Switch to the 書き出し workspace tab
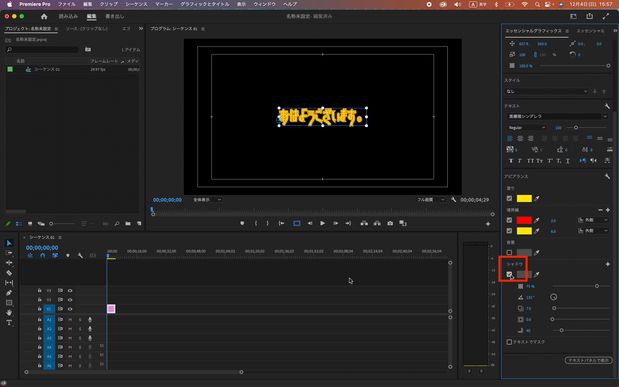The image size is (619, 387). point(114,16)
